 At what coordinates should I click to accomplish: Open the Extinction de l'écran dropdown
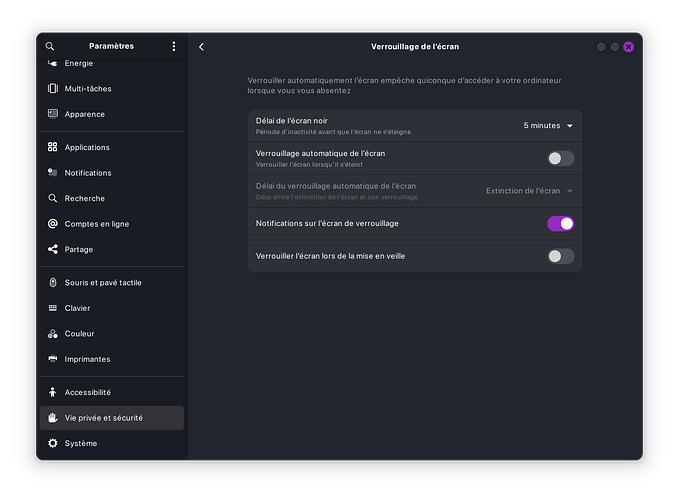pyautogui.click(x=529, y=191)
